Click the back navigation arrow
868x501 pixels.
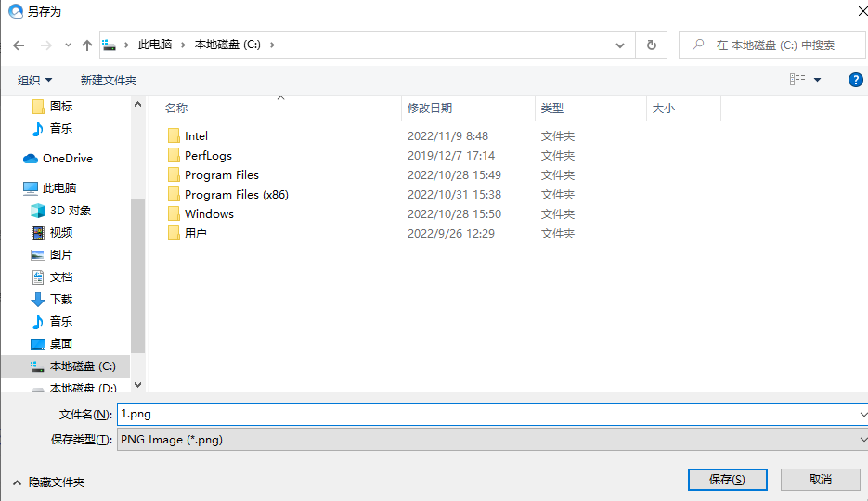(x=19, y=45)
